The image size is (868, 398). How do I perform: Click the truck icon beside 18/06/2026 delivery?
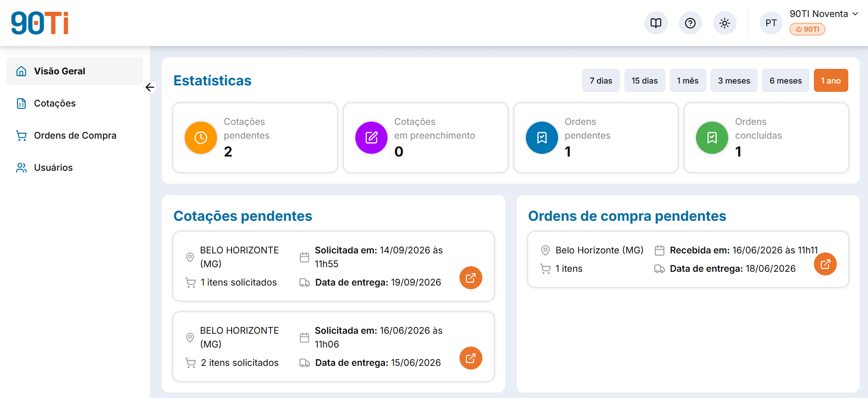(659, 269)
